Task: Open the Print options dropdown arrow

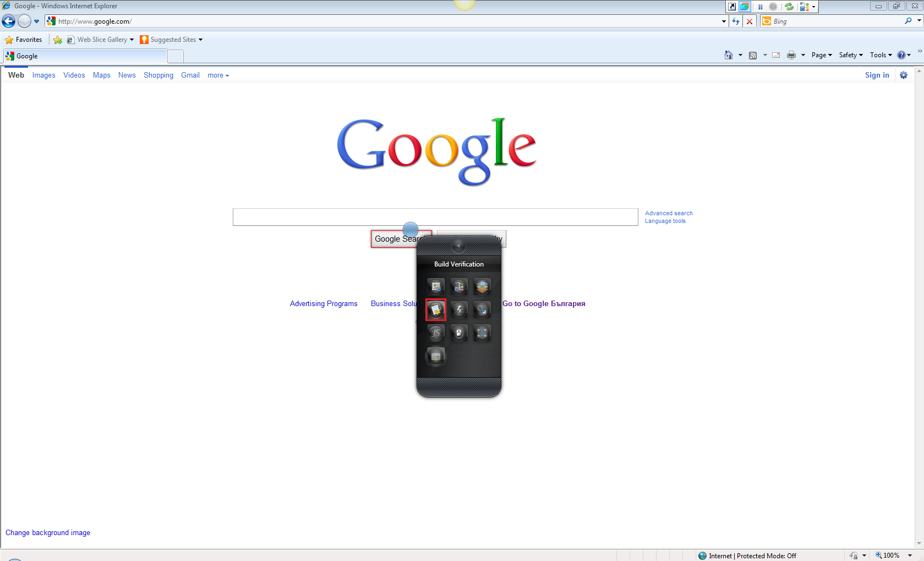Action: coord(803,55)
